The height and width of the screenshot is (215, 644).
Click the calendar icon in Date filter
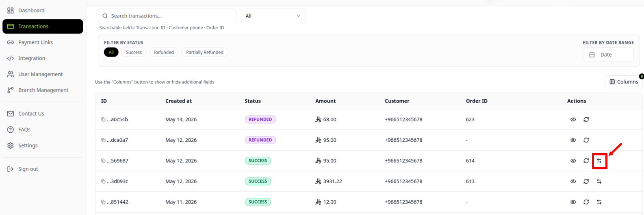(x=592, y=55)
